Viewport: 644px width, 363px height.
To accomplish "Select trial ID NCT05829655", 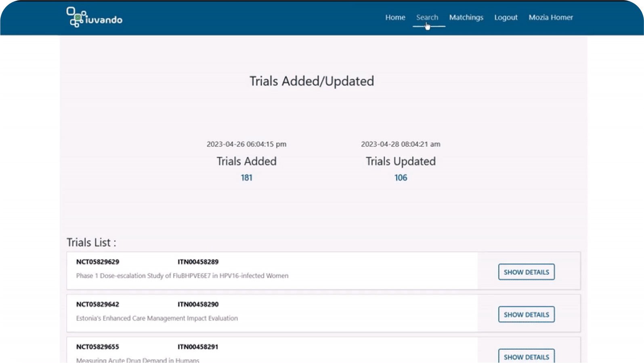I will click(98, 347).
